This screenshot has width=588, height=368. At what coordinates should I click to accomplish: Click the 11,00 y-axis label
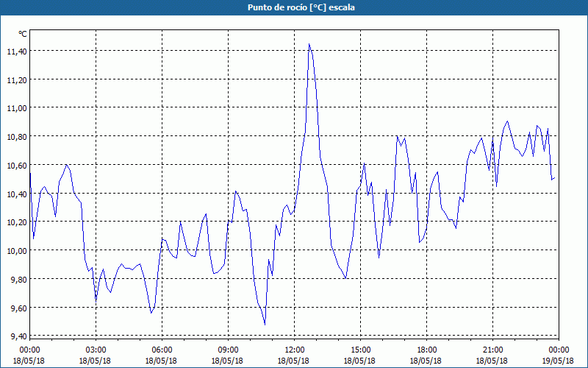(17, 108)
